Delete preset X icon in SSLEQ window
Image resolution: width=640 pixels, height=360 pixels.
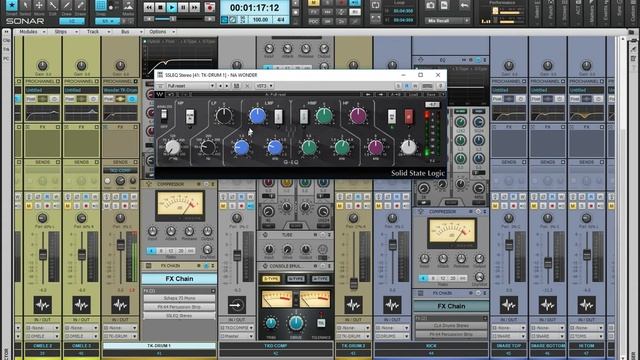(247, 86)
